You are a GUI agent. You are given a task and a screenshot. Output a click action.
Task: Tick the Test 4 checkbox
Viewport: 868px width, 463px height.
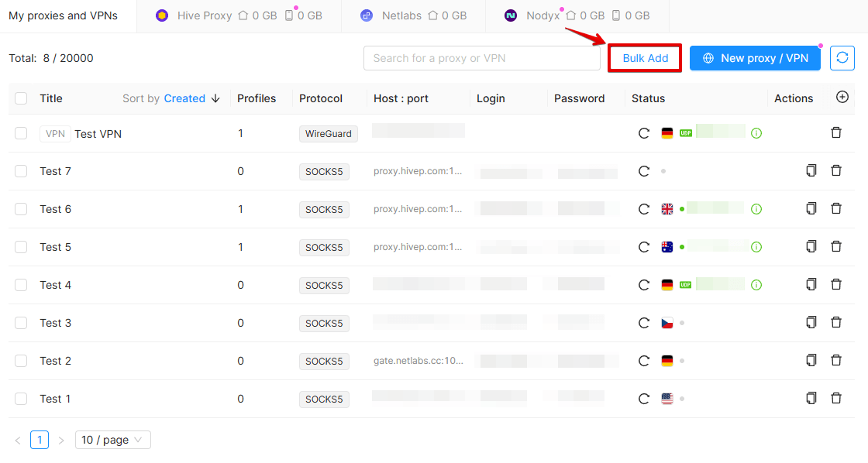point(21,285)
